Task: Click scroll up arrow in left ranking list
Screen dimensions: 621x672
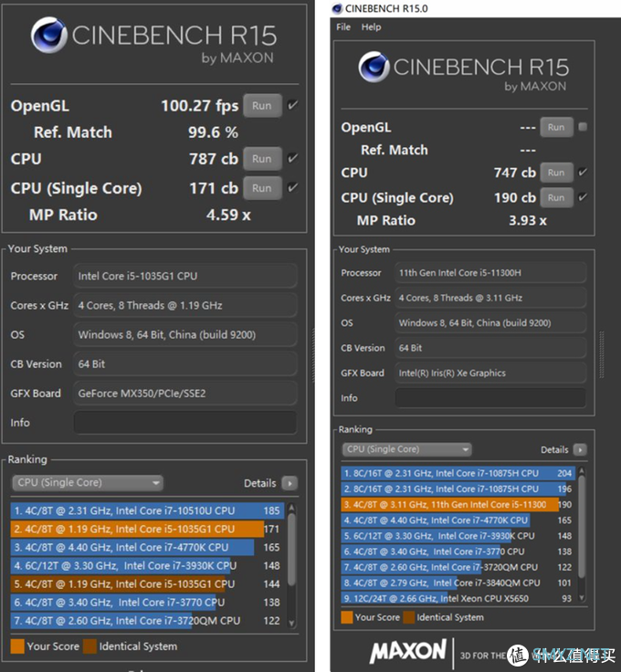Action: (292, 508)
